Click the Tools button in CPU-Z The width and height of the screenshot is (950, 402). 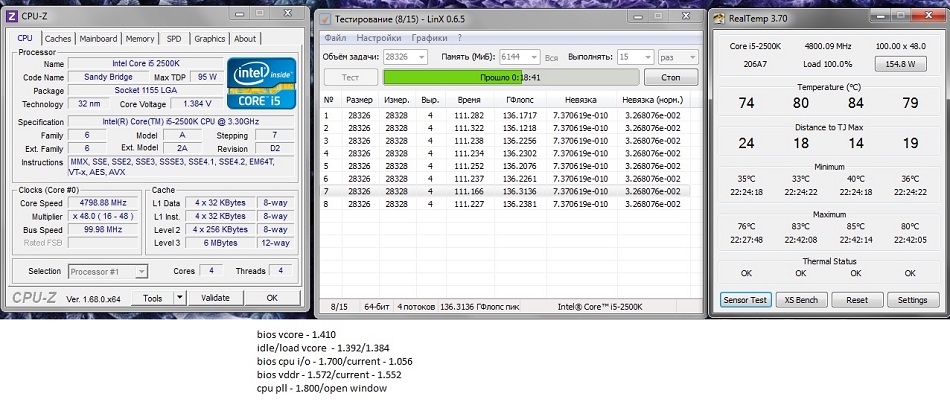click(x=153, y=298)
